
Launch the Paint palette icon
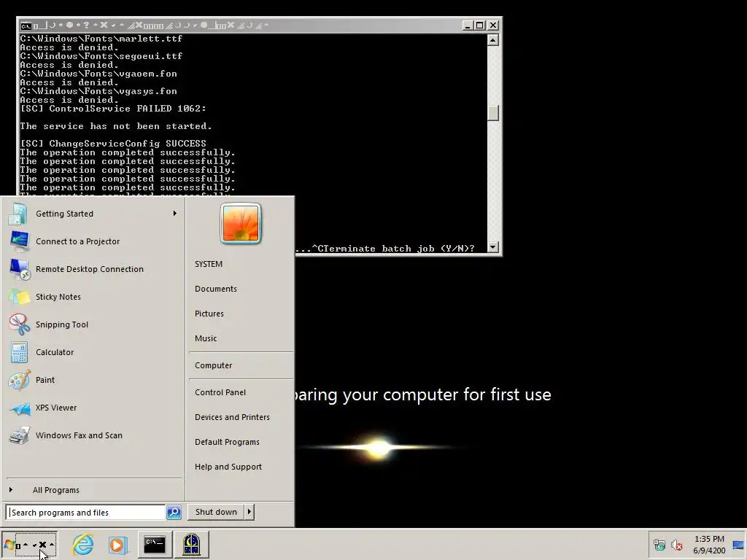point(19,380)
